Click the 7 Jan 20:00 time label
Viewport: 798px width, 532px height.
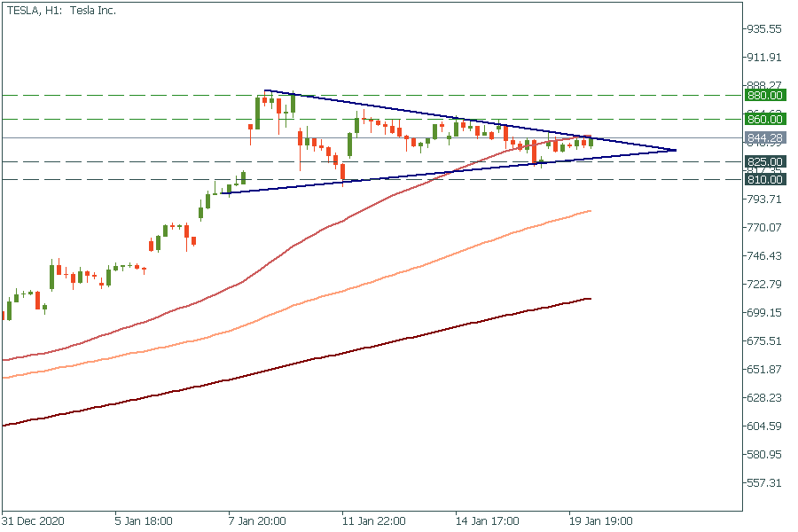pos(257,520)
